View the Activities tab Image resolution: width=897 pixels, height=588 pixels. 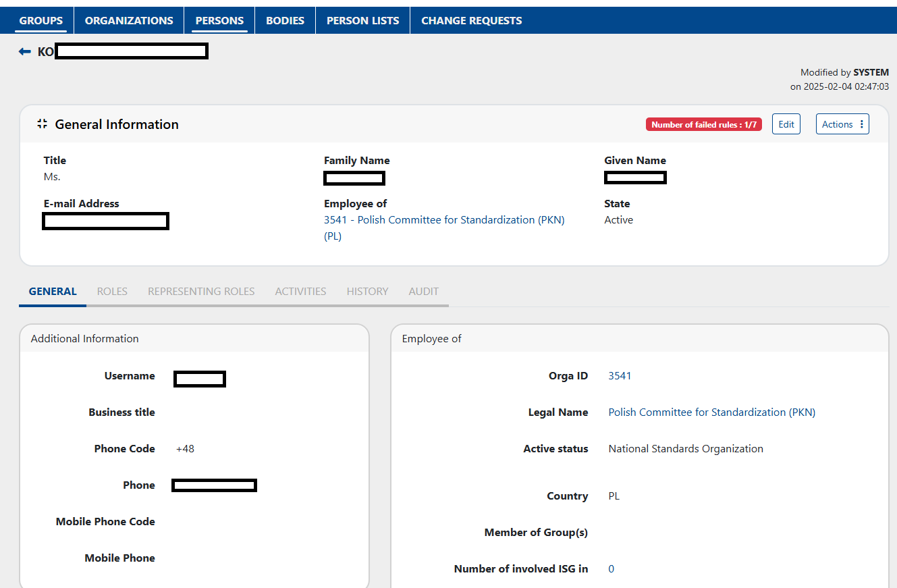300,292
